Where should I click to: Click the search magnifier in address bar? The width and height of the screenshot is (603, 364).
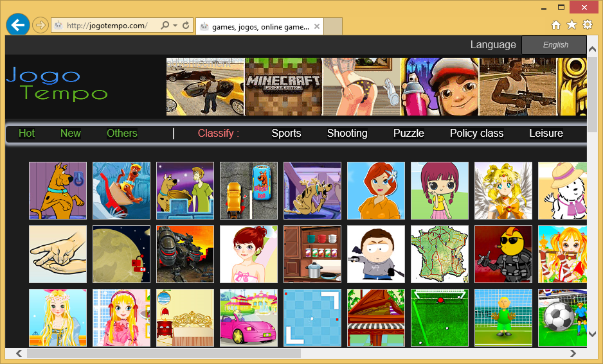pos(165,26)
